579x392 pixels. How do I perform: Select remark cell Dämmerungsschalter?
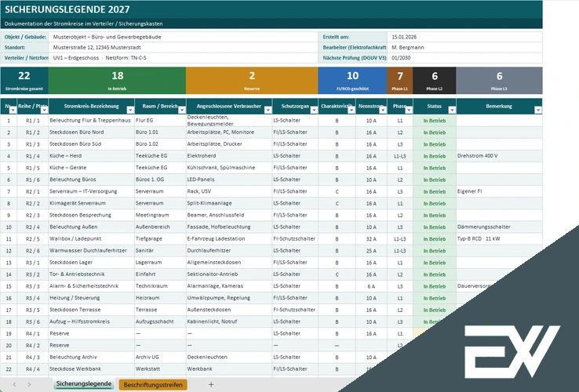(x=499, y=227)
